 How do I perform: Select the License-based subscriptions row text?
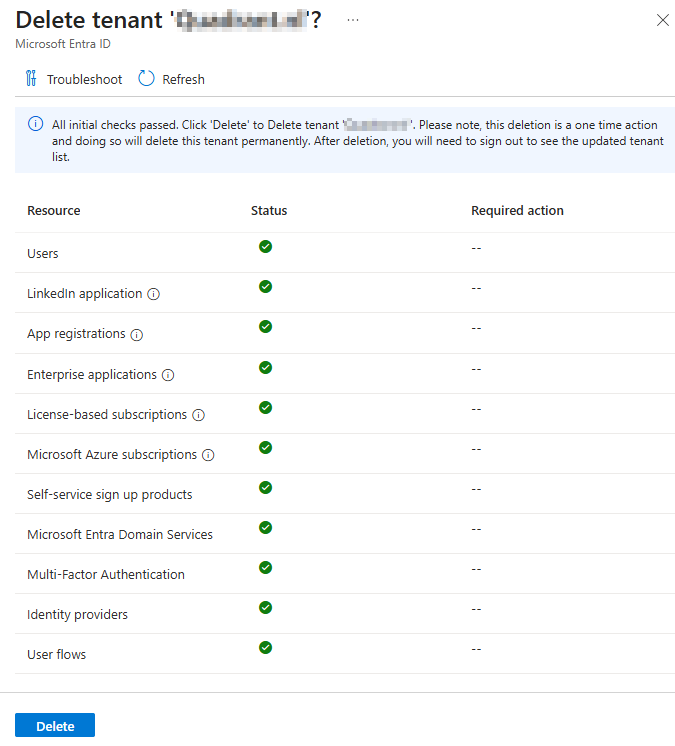click(107, 414)
